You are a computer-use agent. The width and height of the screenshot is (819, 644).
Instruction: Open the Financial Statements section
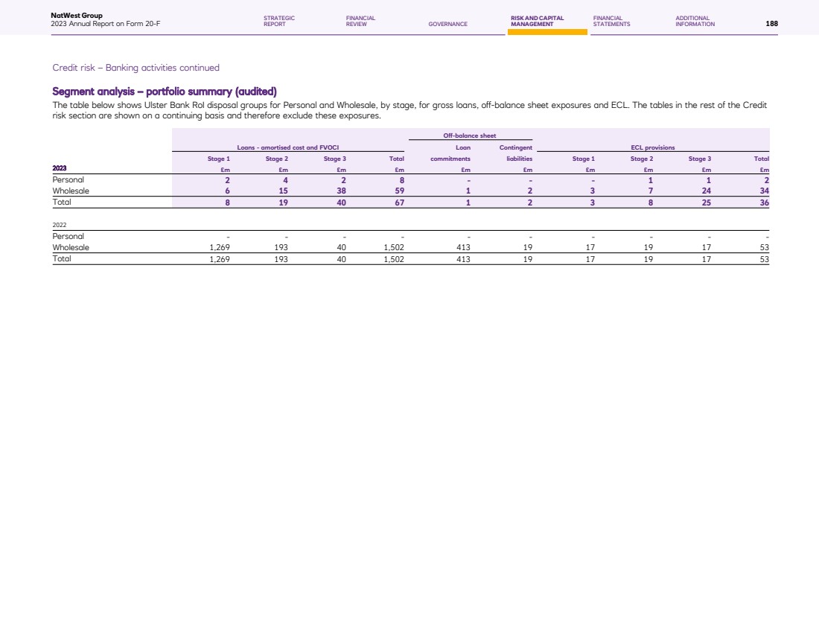(611, 21)
